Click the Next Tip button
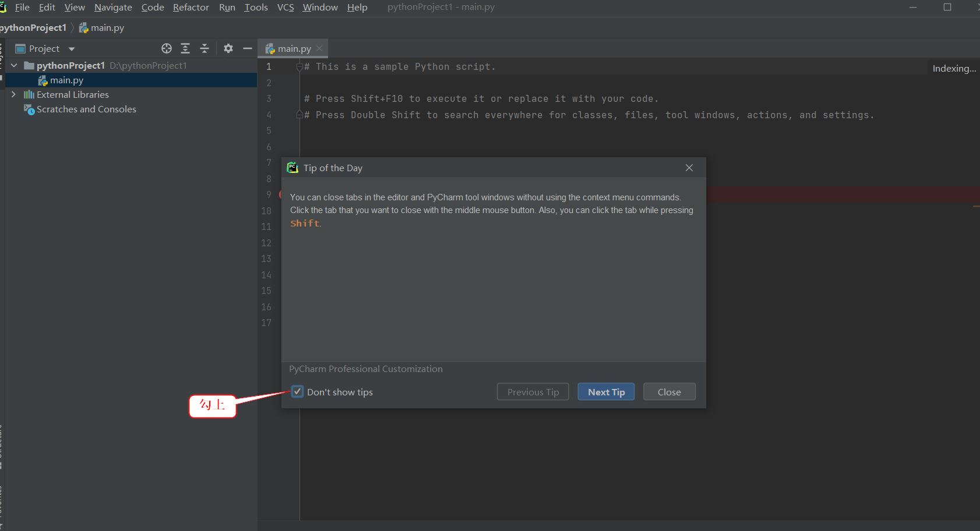Viewport: 980px width, 531px height. click(x=606, y=392)
